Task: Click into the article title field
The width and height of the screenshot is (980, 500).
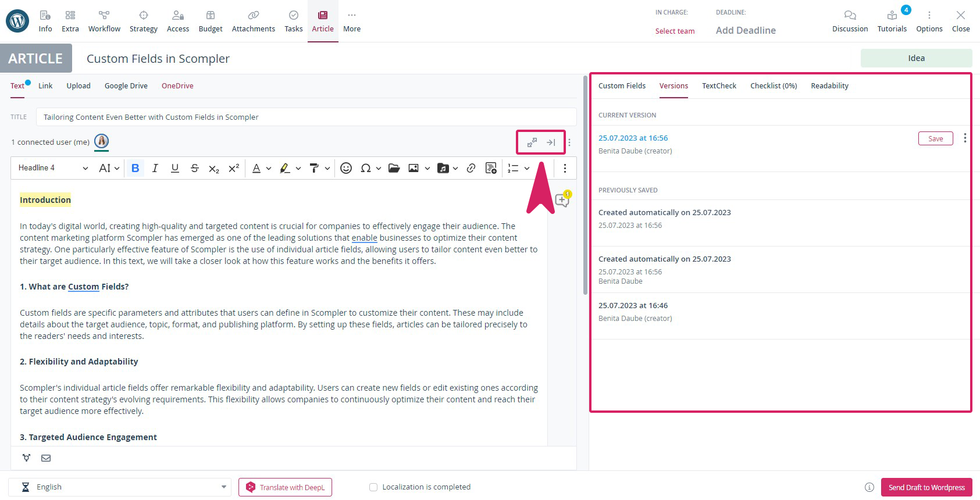Action: pyautogui.click(x=306, y=117)
